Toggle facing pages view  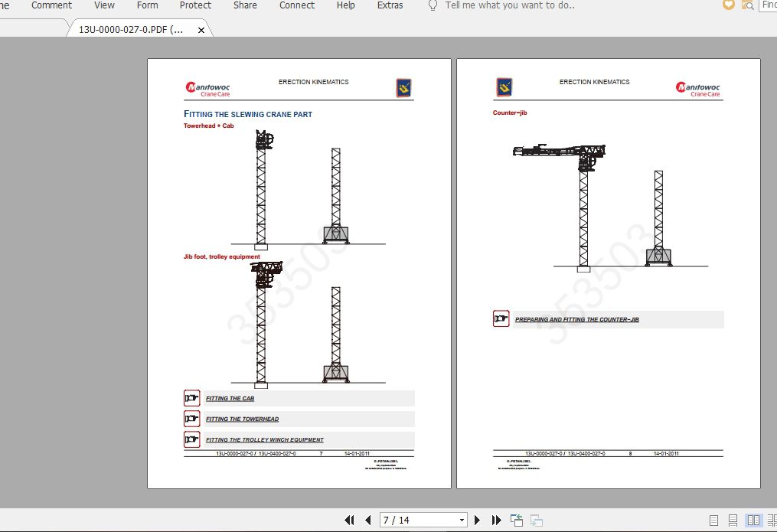click(753, 520)
